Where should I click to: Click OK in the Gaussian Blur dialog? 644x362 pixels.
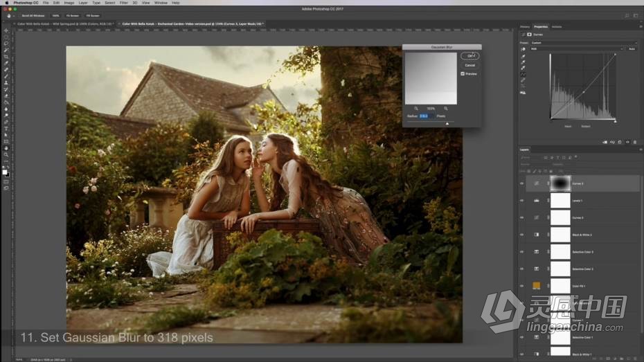[x=470, y=56]
